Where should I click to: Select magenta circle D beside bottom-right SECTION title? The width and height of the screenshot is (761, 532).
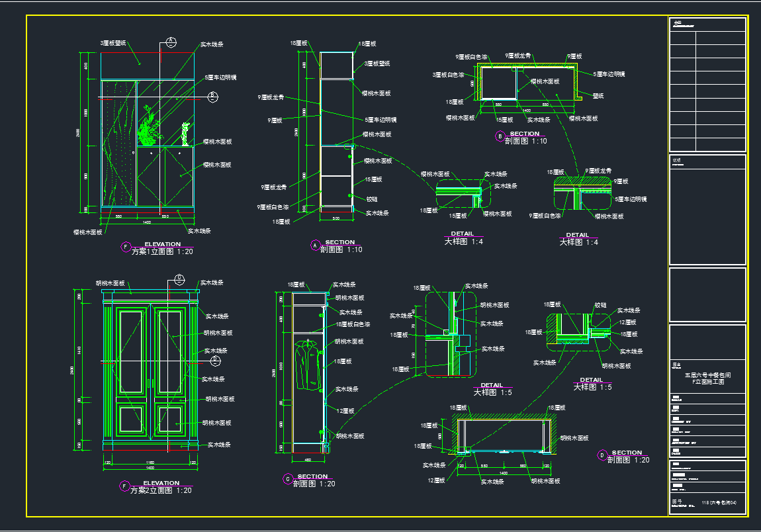coord(602,455)
